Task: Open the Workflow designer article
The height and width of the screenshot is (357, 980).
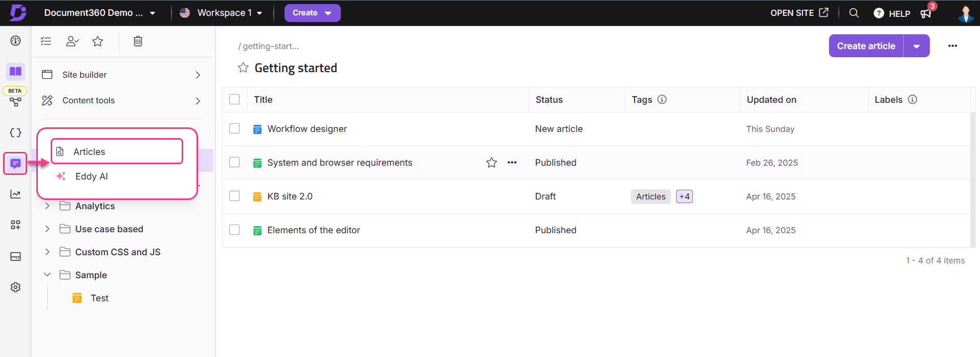Action: tap(307, 129)
